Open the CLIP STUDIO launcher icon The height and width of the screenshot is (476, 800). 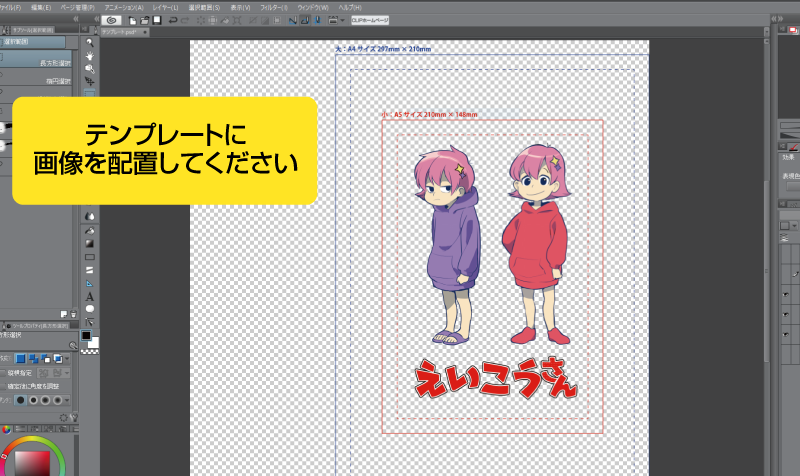111,20
